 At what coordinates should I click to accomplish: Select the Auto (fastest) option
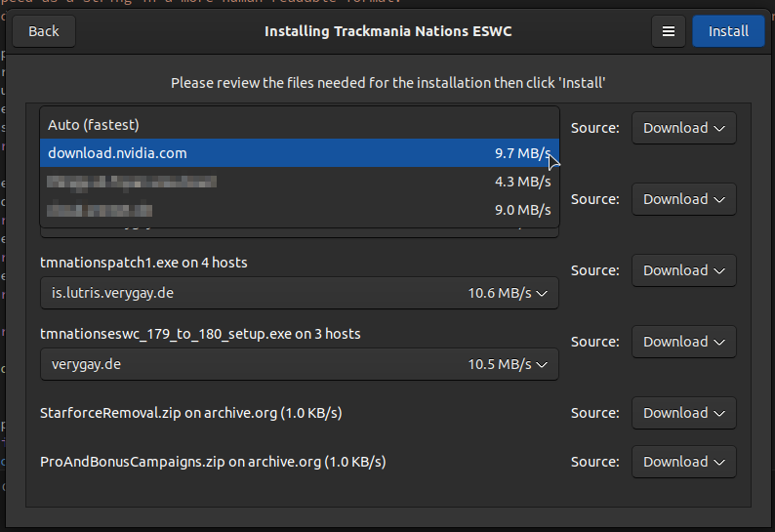(x=300, y=125)
